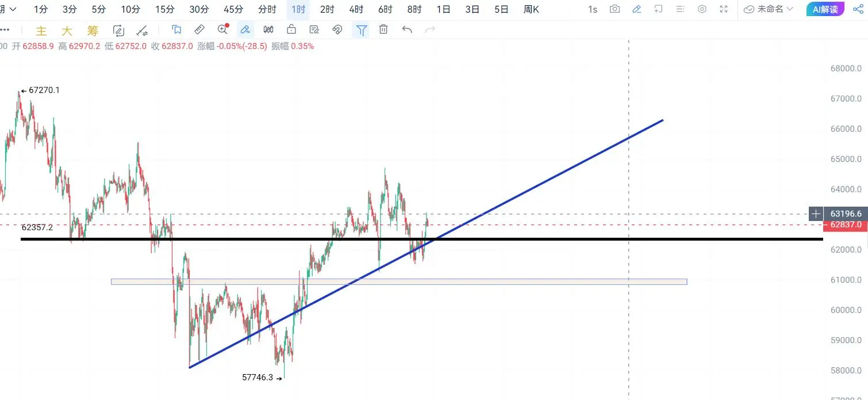Select the trend line swap tool icon
The height and width of the screenshot is (400, 868).
142,31
